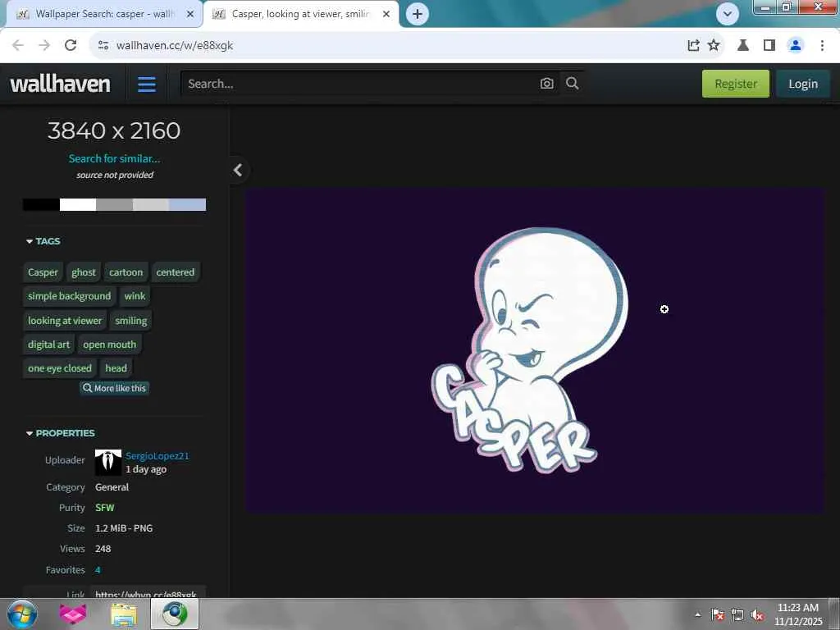Click the More like this button
The image size is (840, 630).
[x=114, y=388]
